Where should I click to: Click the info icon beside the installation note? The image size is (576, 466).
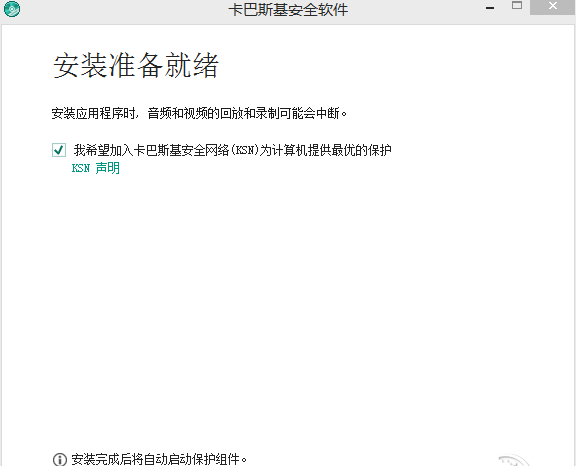pos(60,459)
